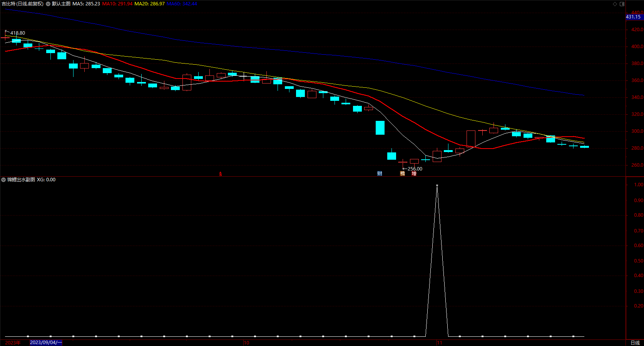Click the 418.80 high price label
644x346 pixels.
click(18, 33)
